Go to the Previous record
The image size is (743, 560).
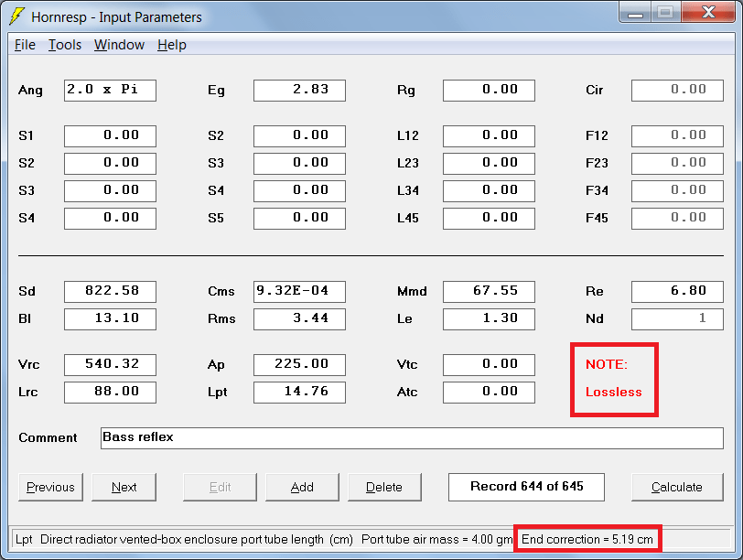pos(50,487)
